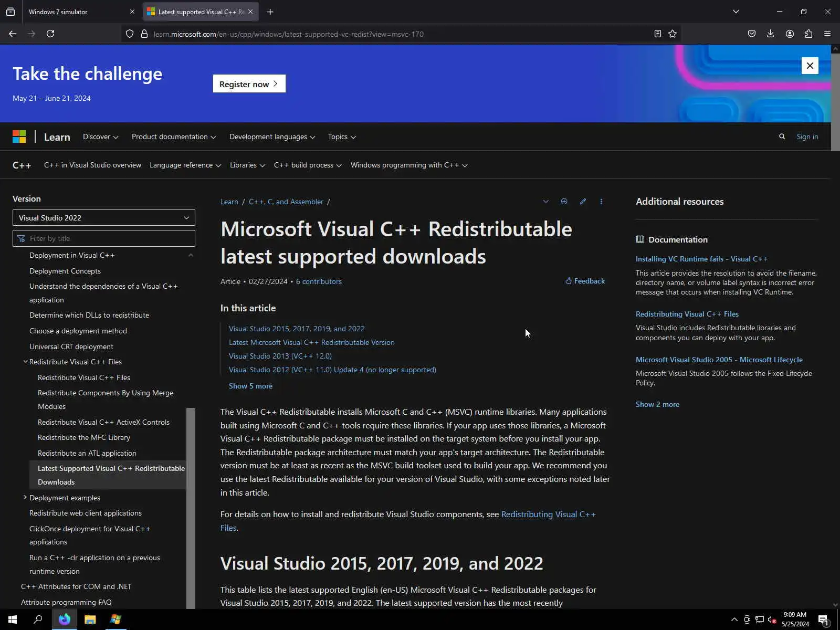The width and height of the screenshot is (840, 630).
Task: Click the Register now button
Action: click(249, 84)
